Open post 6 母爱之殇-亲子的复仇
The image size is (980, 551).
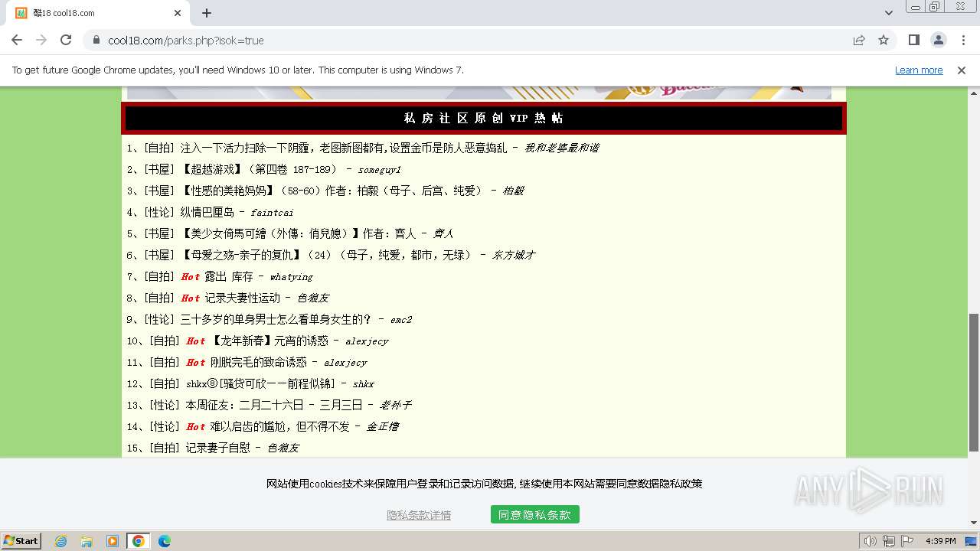pos(325,255)
